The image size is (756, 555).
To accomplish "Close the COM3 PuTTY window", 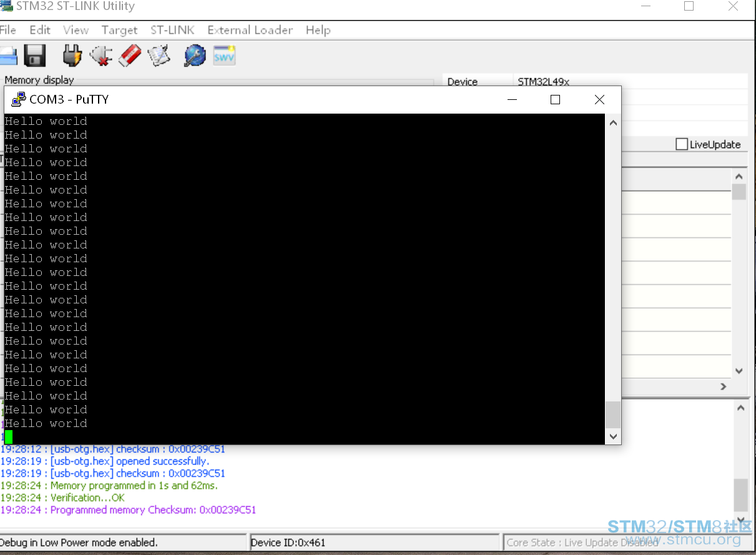I will [599, 99].
